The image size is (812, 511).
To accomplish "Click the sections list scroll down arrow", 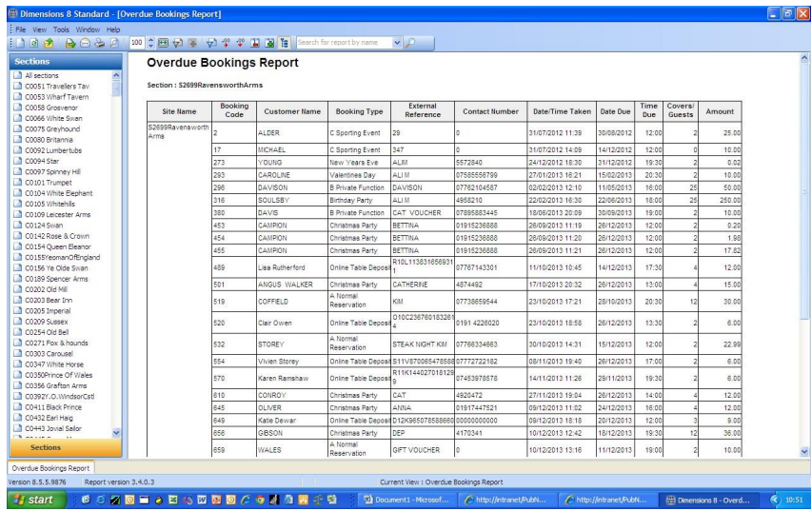I will [x=117, y=431].
